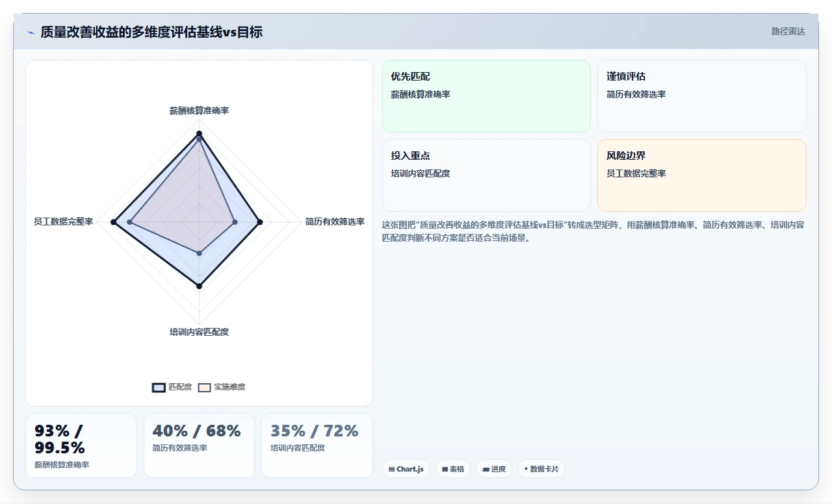Click the Chart.js chip icon

click(x=391, y=469)
